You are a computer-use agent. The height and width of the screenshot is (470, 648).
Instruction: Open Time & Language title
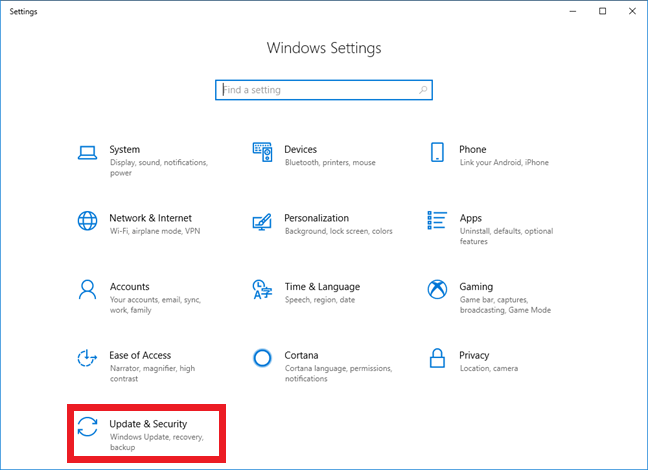tap(322, 286)
